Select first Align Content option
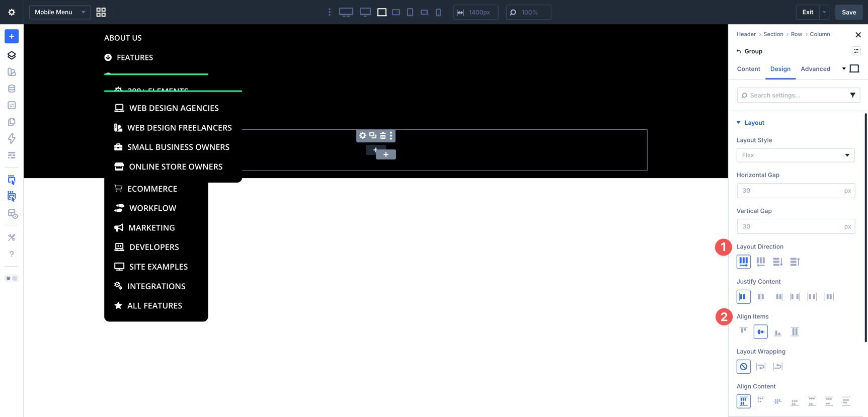The width and height of the screenshot is (868, 417). (743, 401)
